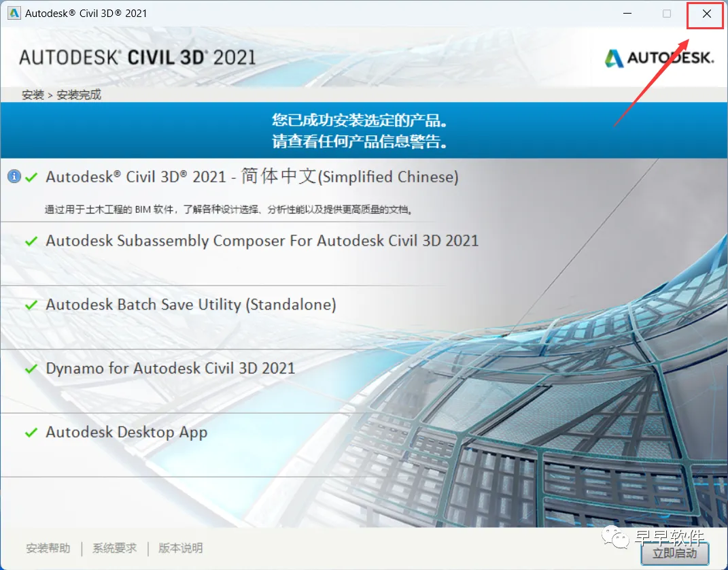Click the Autodesk app icon in title bar
Screen dimensions: 728x570
pos(14,13)
